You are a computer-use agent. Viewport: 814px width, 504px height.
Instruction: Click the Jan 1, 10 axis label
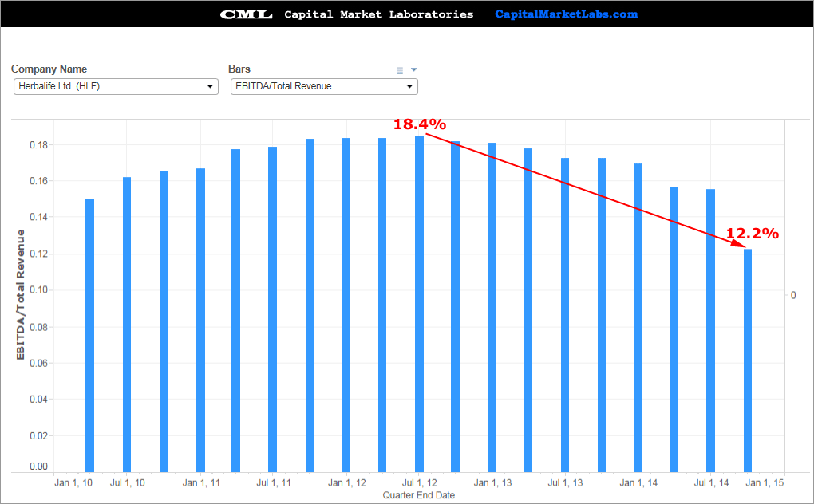coord(73,482)
